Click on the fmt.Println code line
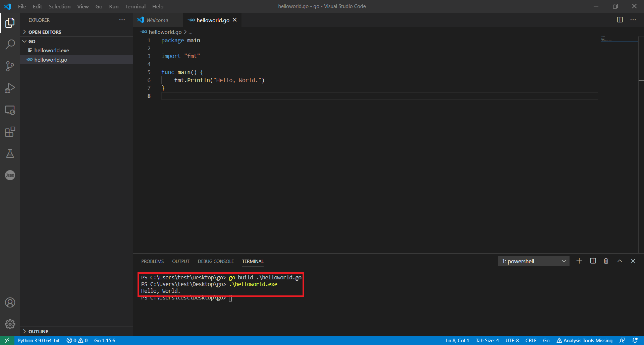This screenshot has height=345, width=644. (x=219, y=80)
